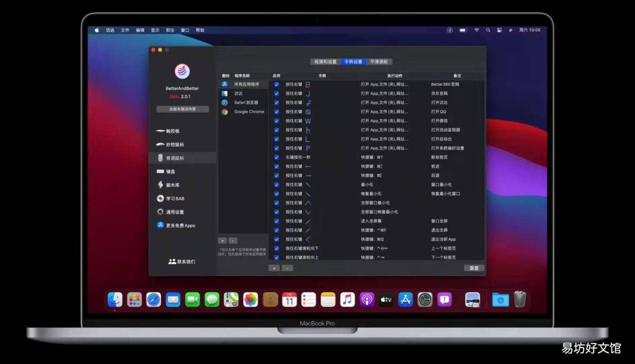Disable the Better365官网 gesture checkbox

pos(276,85)
